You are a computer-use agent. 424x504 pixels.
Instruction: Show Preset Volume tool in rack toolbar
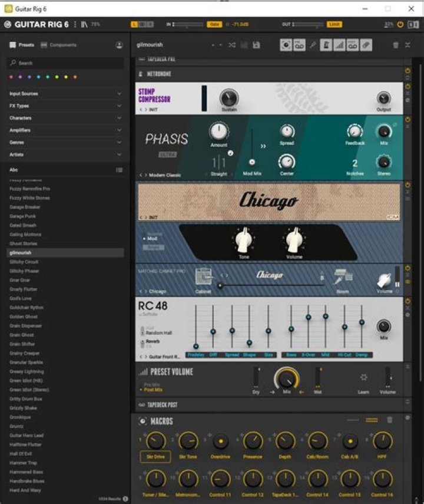tap(339, 45)
